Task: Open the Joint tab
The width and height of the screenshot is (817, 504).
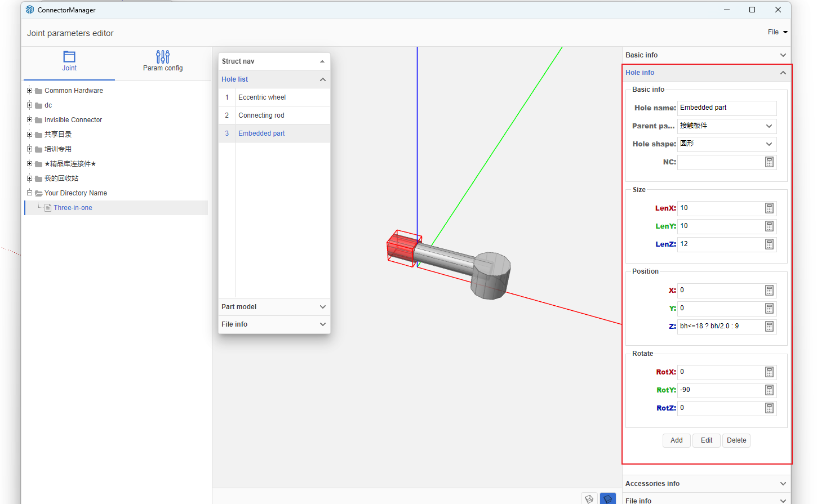Action: point(69,61)
